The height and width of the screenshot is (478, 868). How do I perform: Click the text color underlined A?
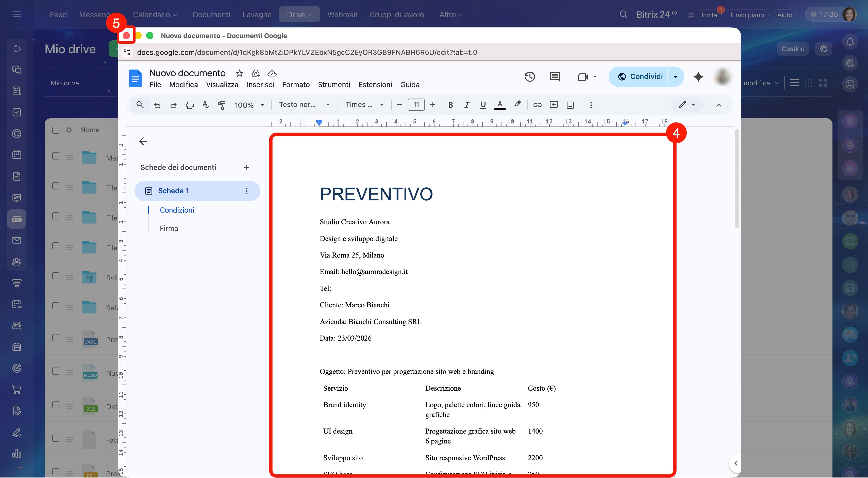pos(500,105)
